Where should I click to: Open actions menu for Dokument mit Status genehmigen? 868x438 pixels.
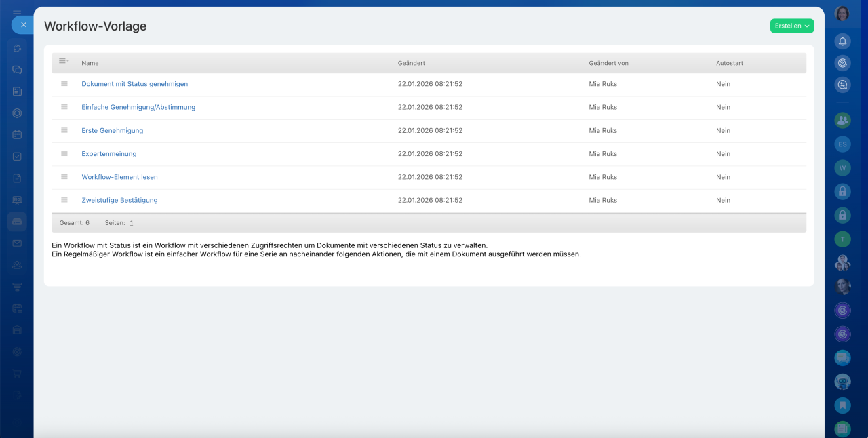click(64, 84)
